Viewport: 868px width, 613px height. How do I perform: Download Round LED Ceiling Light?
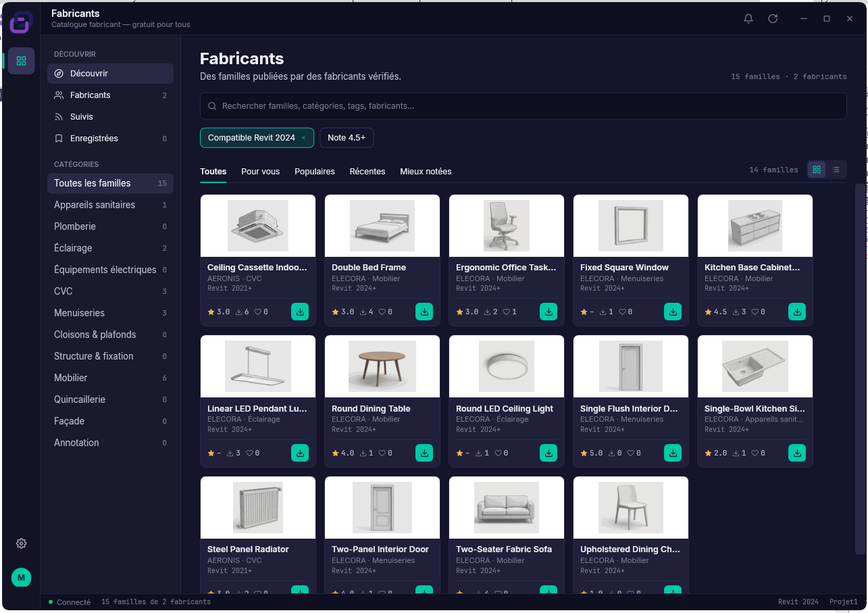(x=548, y=453)
